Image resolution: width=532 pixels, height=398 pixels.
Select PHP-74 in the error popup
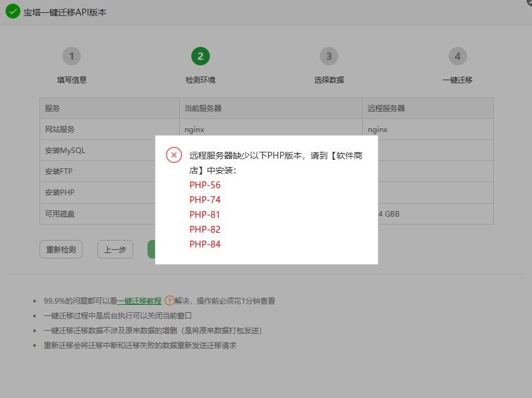pos(205,199)
